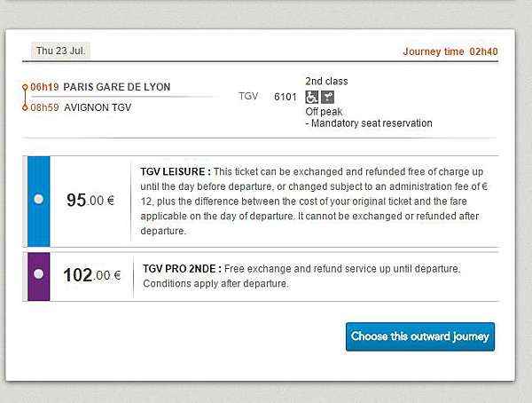
Task: Click the PARIS GARE DE LYON station name
Action: [117, 87]
